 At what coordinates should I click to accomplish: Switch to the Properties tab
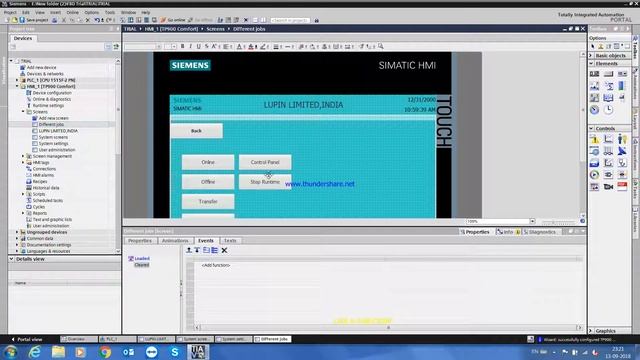pyautogui.click(x=140, y=241)
